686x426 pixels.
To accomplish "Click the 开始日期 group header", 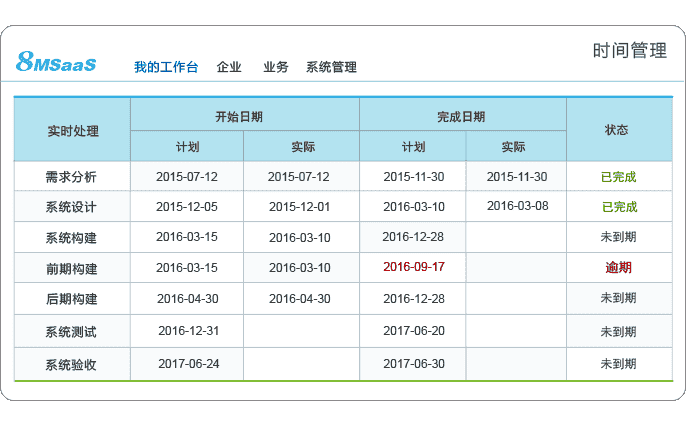I will [239, 117].
